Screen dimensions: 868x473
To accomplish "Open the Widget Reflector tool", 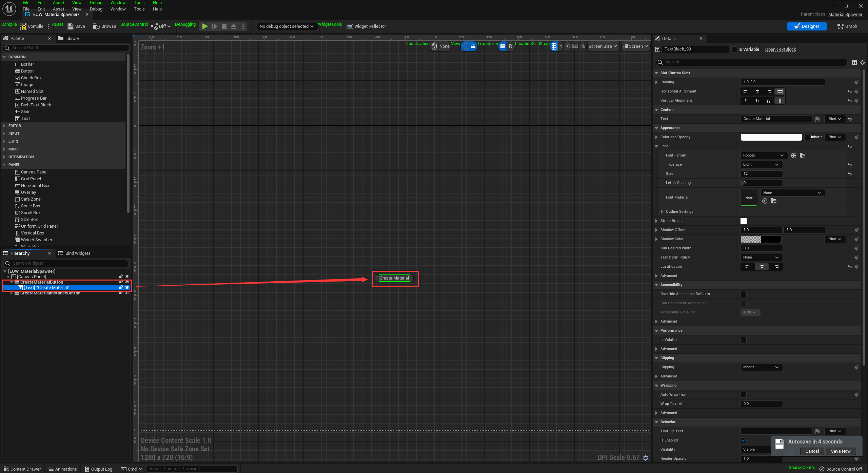I will tap(366, 26).
